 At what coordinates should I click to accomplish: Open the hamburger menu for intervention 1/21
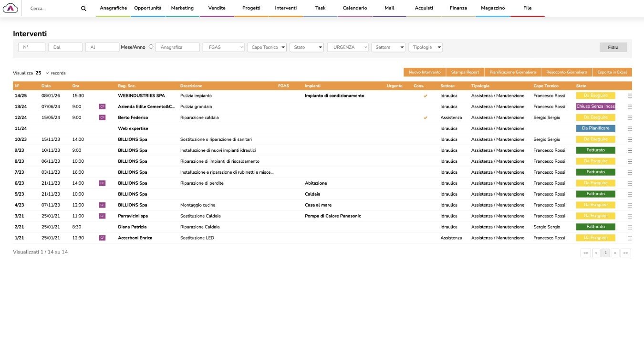(x=630, y=238)
